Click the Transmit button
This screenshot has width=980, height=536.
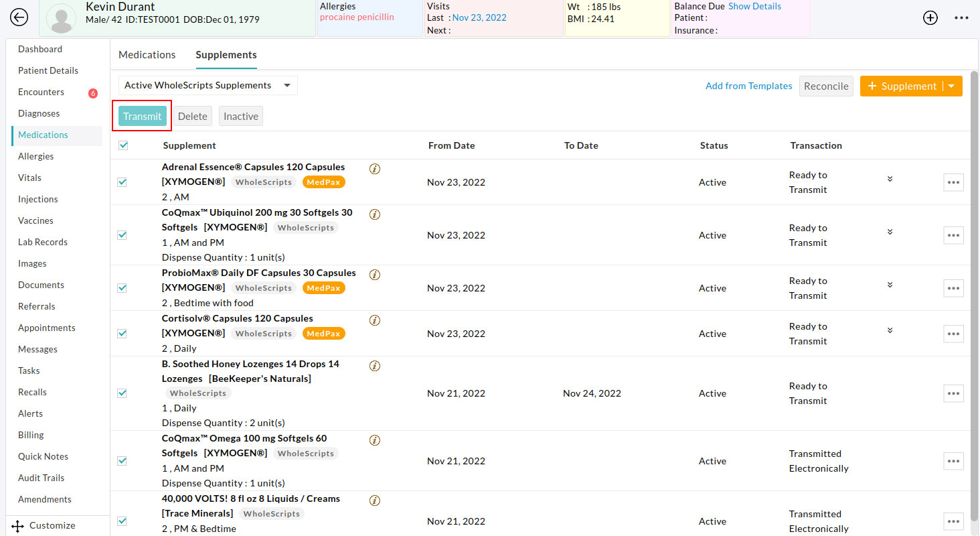point(143,116)
